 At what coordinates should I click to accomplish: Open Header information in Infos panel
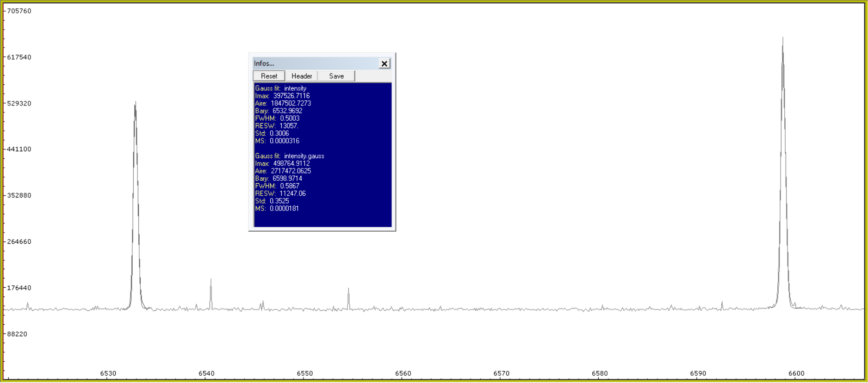coord(301,76)
